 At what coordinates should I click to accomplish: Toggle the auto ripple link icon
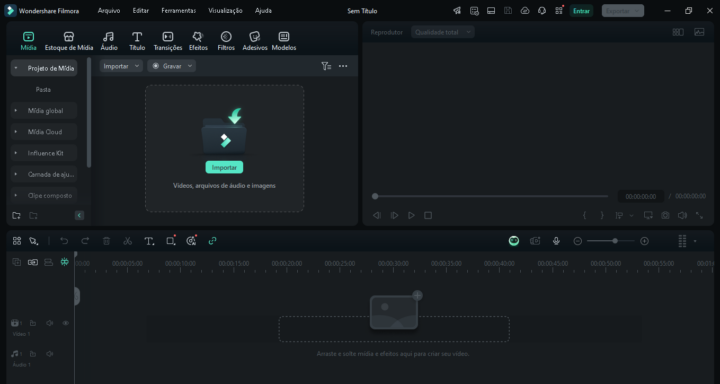tap(212, 241)
